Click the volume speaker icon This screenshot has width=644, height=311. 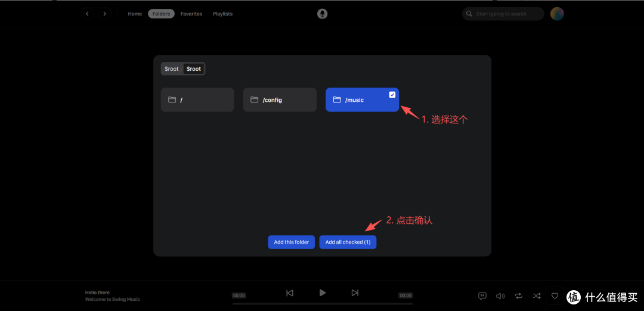[x=500, y=296]
